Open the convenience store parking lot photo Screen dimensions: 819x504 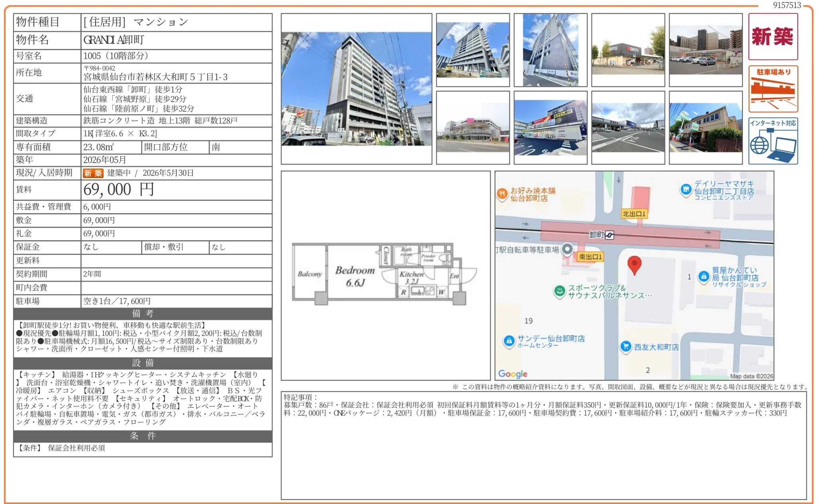click(x=706, y=50)
